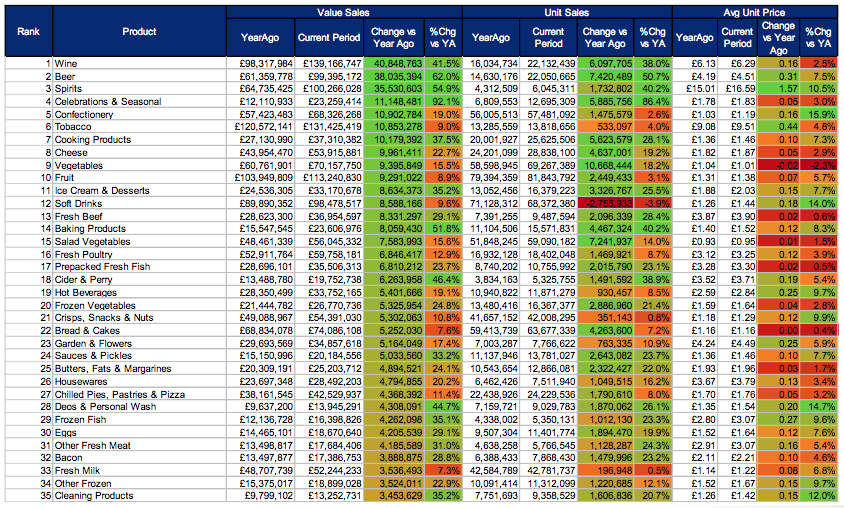Select the Unit Sales group header

point(567,12)
